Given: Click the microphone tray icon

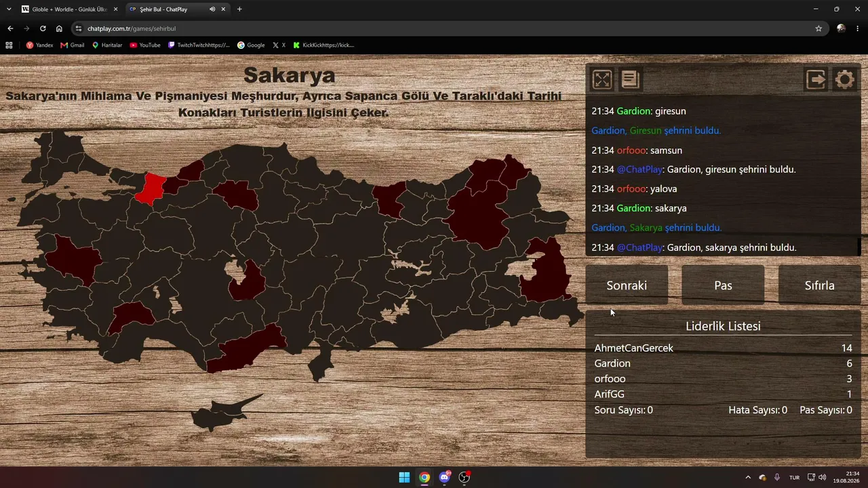Looking at the screenshot, I should [777, 477].
